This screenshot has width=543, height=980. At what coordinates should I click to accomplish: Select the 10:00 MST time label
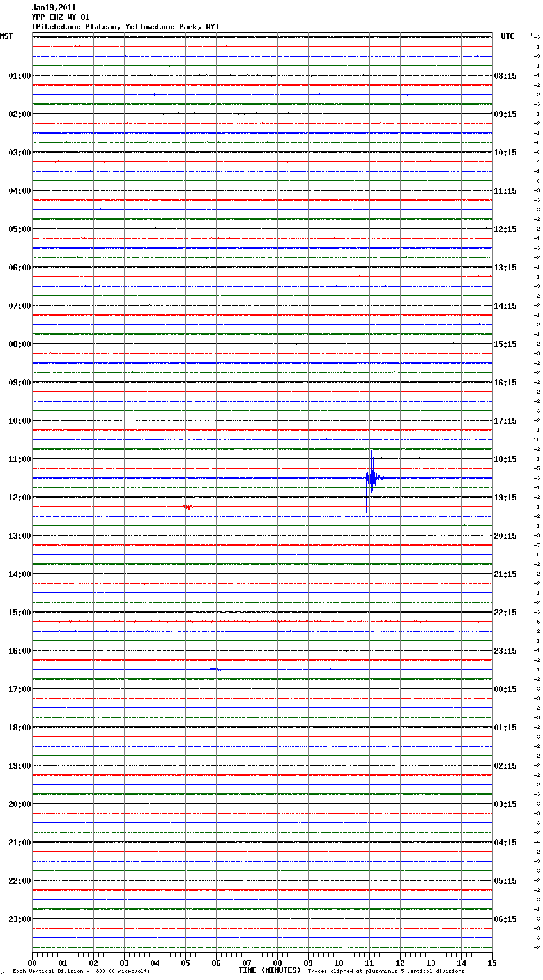[x=19, y=421]
